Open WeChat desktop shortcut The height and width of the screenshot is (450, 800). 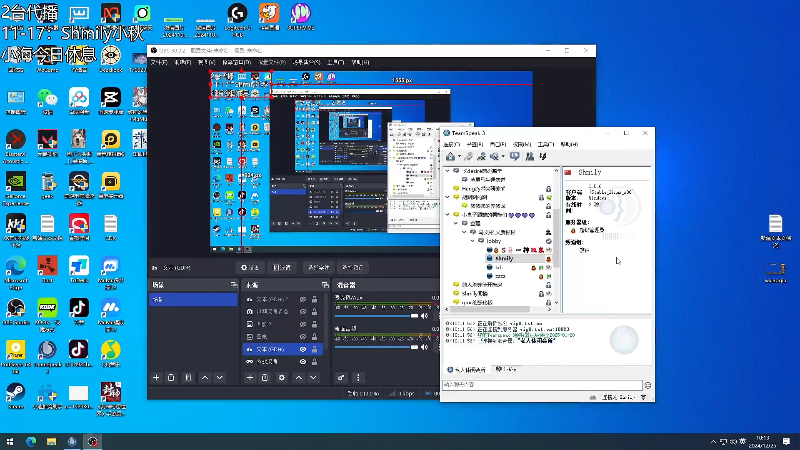(x=47, y=101)
